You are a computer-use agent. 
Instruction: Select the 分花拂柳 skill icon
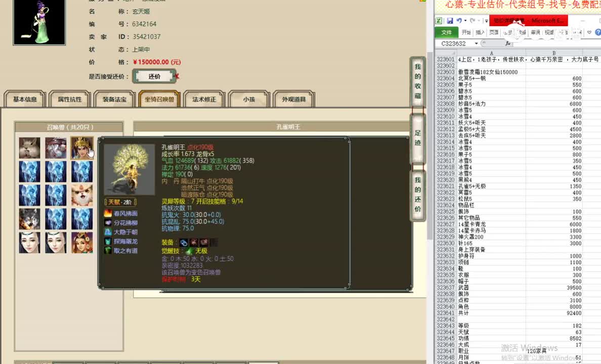click(108, 222)
